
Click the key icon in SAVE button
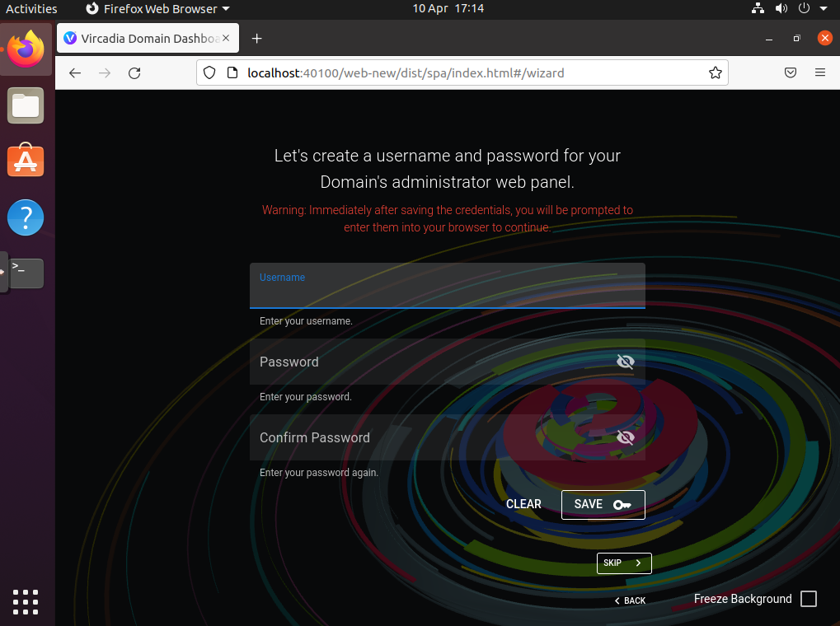click(622, 505)
